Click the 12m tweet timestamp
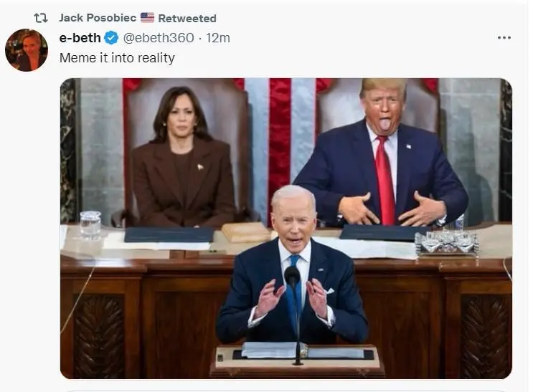 pos(218,38)
